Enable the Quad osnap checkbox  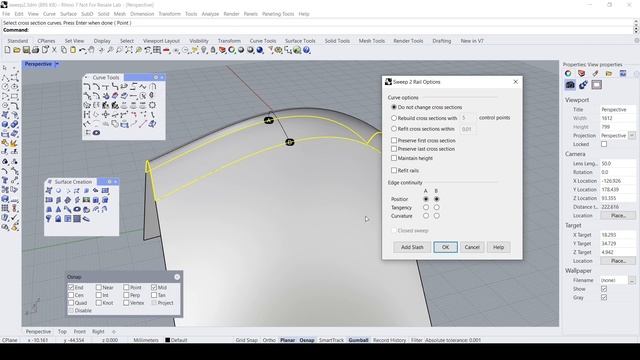pos(71,303)
